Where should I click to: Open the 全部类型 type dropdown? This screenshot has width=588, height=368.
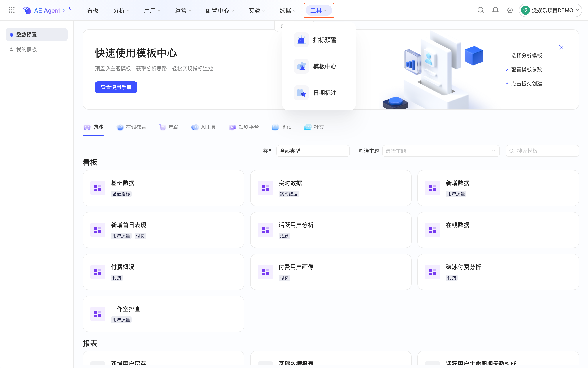[x=313, y=151]
